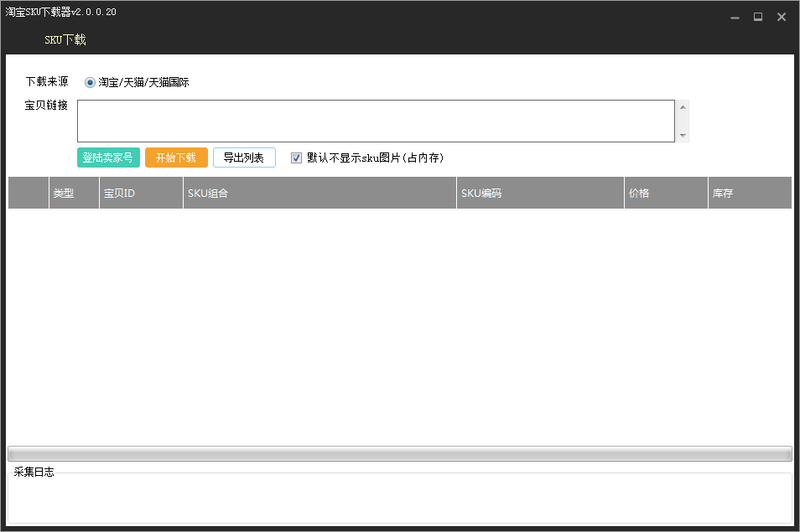Open the SKU下载 tab
The width and height of the screenshot is (800, 532).
pos(65,39)
